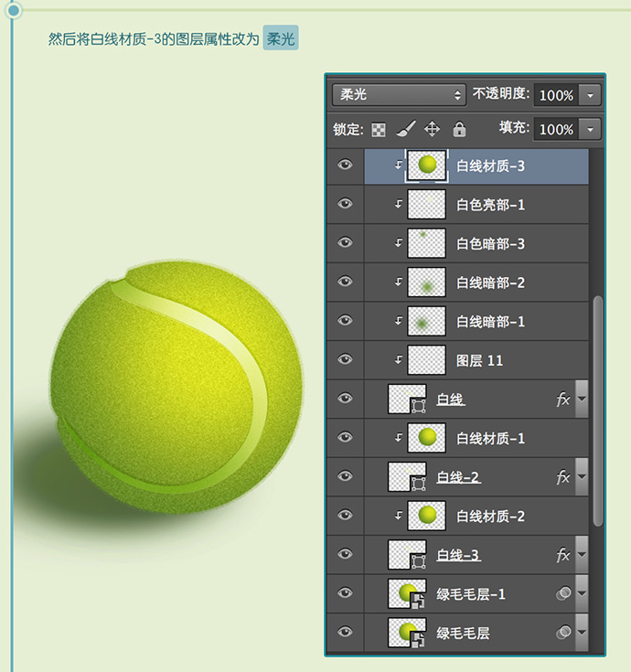Click the lock transparent pixels checkerboard icon
The height and width of the screenshot is (672, 631).
379,130
